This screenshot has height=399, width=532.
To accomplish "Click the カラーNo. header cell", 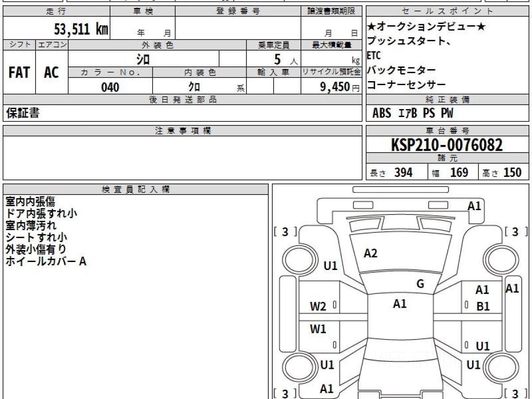I will [110, 72].
